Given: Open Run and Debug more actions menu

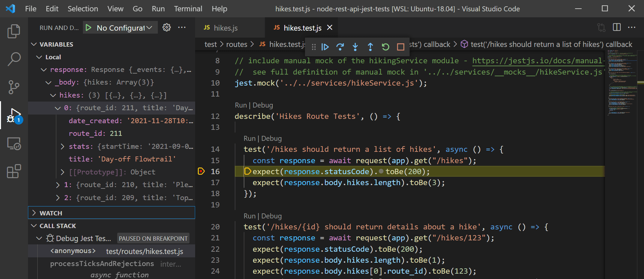Looking at the screenshot, I should [x=182, y=27].
